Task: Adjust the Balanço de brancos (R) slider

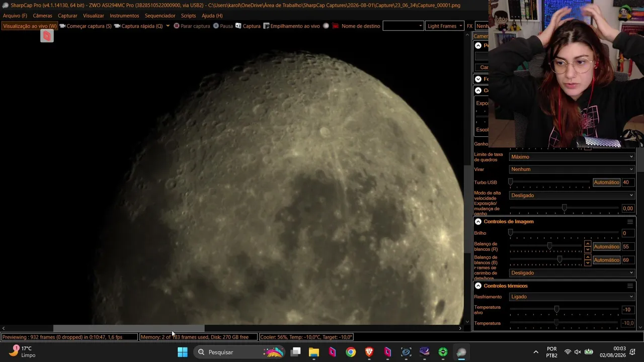Action: [x=546, y=246]
